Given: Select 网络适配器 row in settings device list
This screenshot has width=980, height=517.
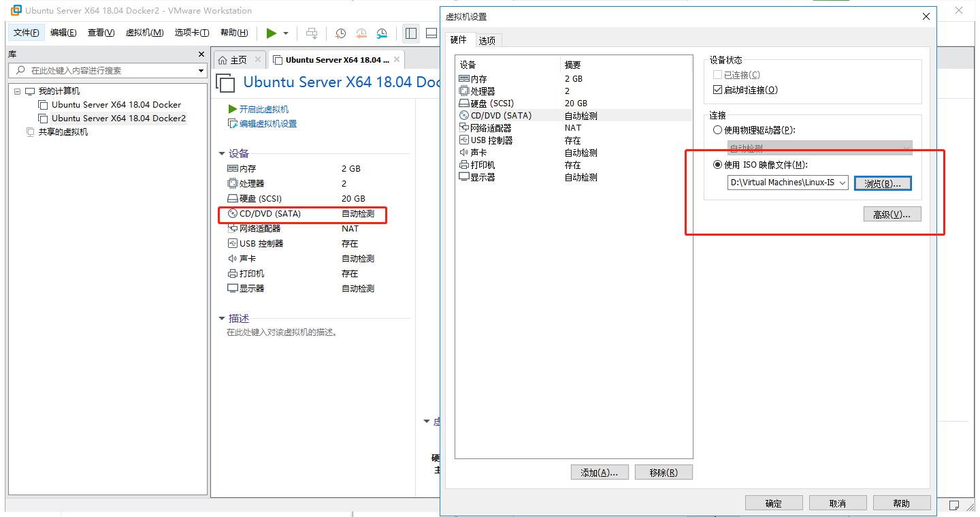Looking at the screenshot, I should click(574, 128).
